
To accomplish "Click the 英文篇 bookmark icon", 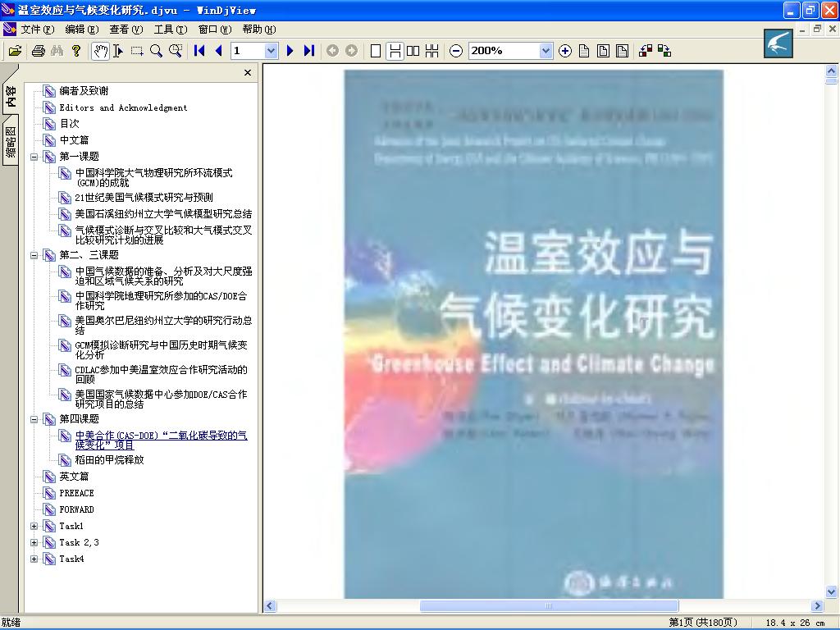I will [x=49, y=477].
